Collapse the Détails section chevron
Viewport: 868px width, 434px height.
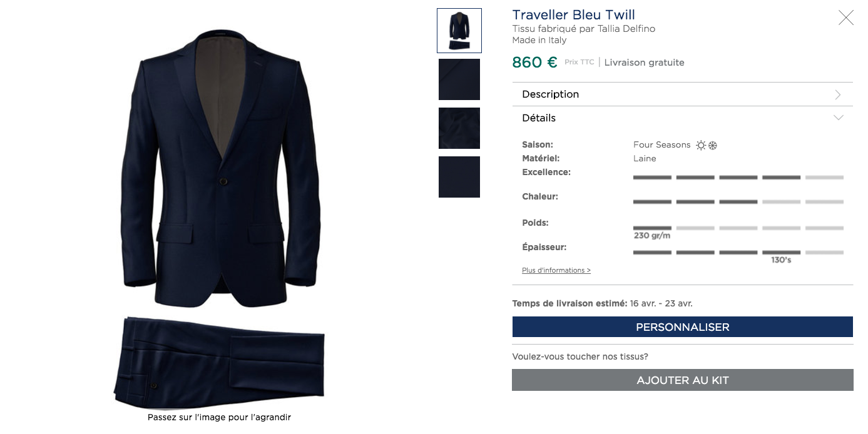pyautogui.click(x=838, y=118)
